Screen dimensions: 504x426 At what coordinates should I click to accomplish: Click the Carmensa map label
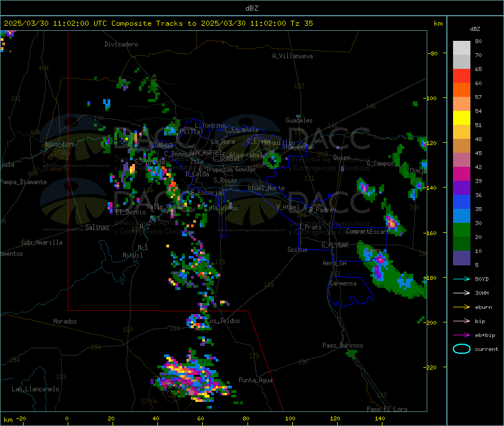pyautogui.click(x=343, y=283)
